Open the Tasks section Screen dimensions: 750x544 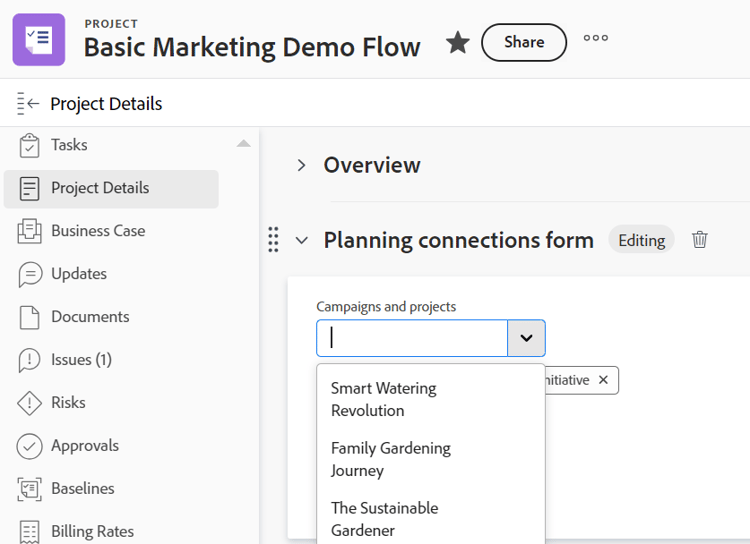69,145
